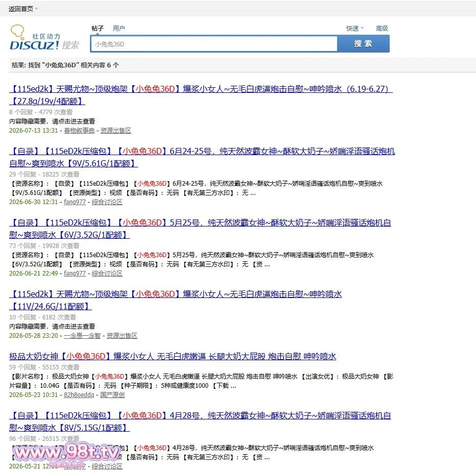Open 综合讨论区 forum on the last result
Viewport: 476px width, 472px height.
[107, 466]
